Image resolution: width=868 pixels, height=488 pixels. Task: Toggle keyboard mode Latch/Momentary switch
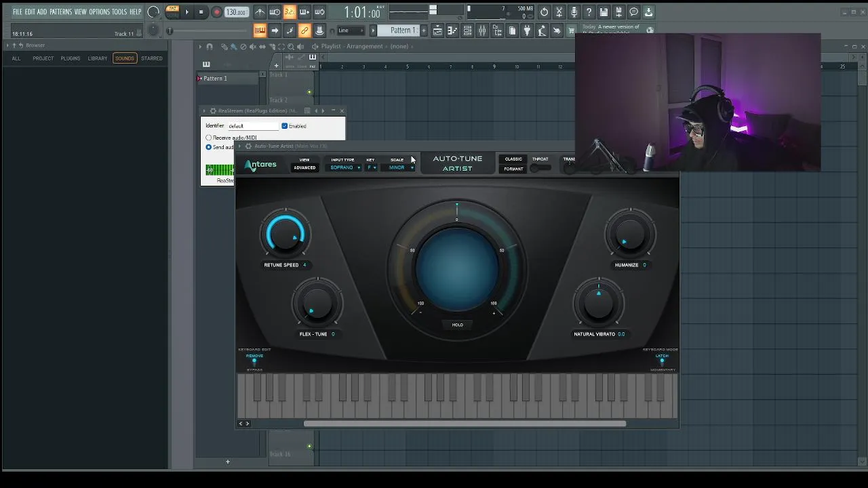(x=662, y=362)
